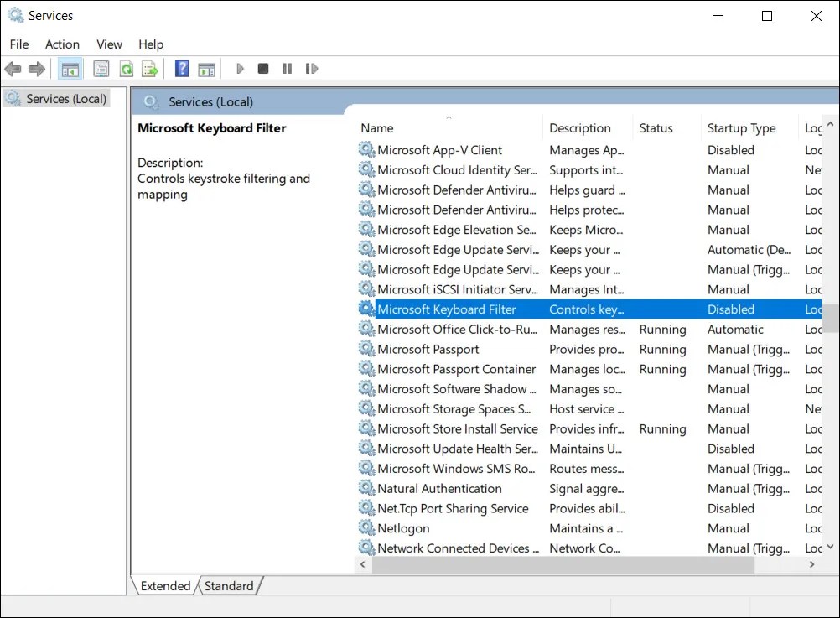Refresh the service list

(126, 68)
